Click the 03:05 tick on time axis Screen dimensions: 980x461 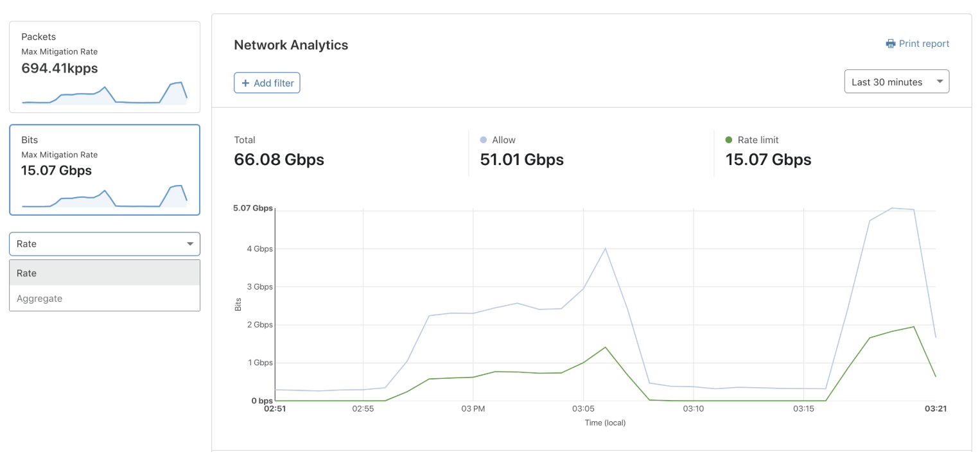click(x=583, y=408)
